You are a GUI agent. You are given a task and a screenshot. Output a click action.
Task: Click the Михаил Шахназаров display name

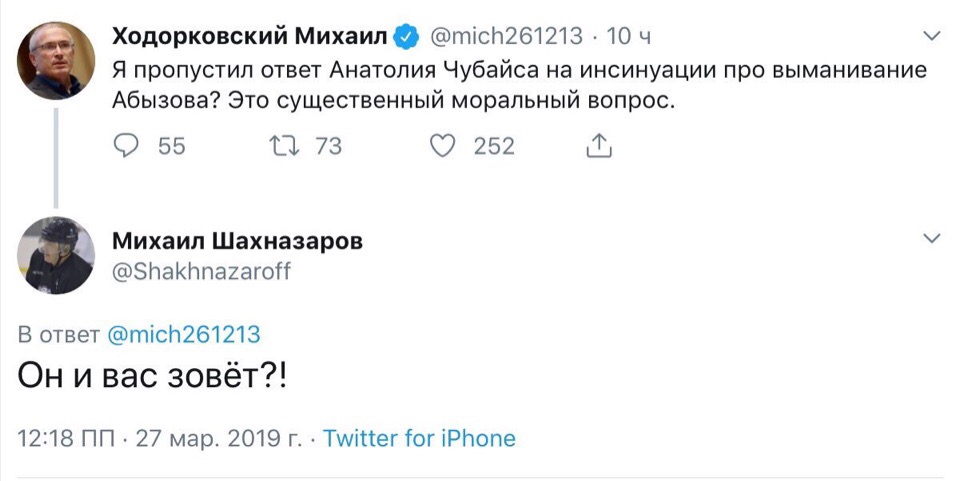237,241
